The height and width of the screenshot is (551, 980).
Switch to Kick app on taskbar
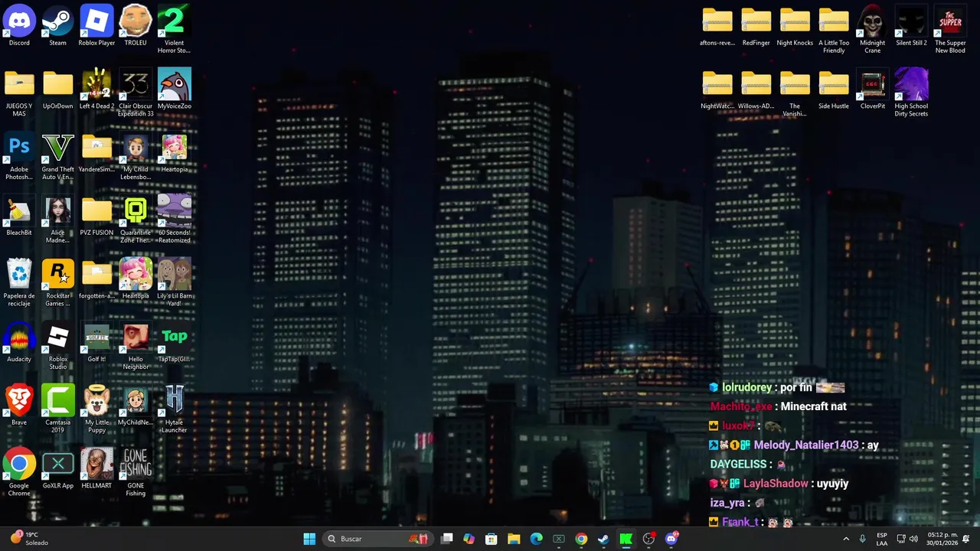(626, 539)
